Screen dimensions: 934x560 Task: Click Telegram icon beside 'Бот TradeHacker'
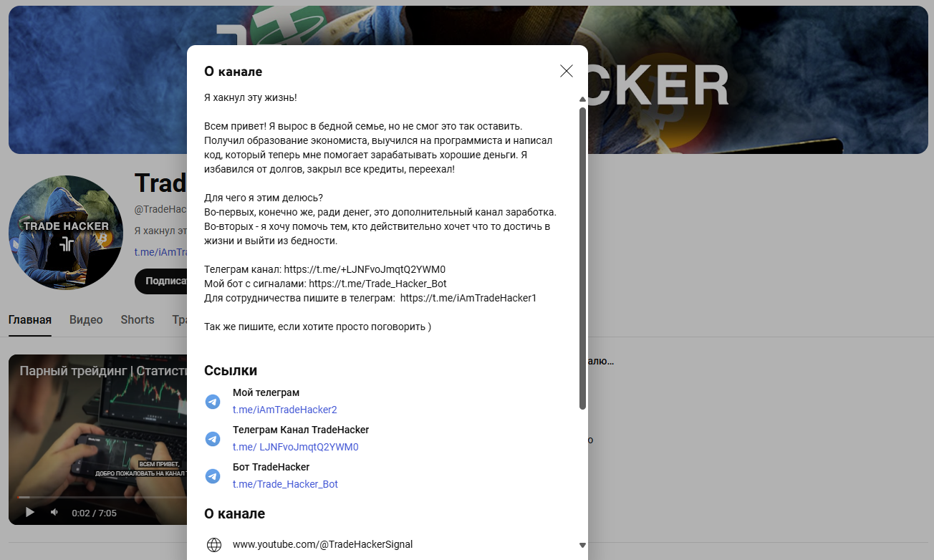pos(213,476)
